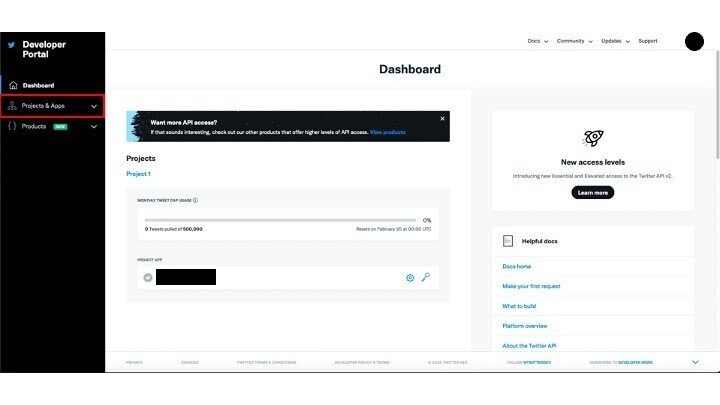Open About the Twitter API link
Image resolution: width=720 pixels, height=405 pixels.
tap(529, 346)
